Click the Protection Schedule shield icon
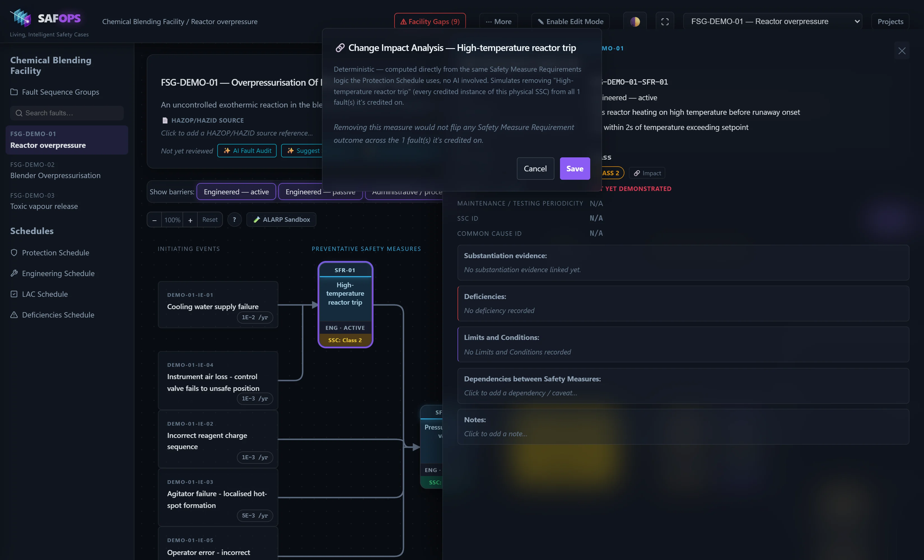 click(x=14, y=253)
